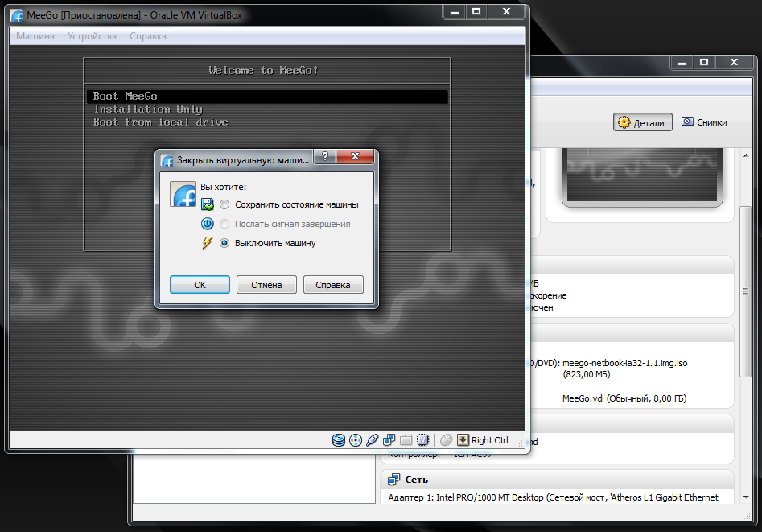This screenshot has height=532, width=762.
Task: Select the 'Послать сигнал завершения' radio option
Action: pyautogui.click(x=224, y=224)
